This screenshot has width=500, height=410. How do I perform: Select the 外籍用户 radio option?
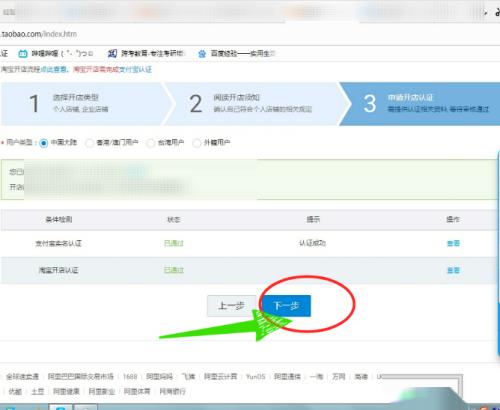[x=197, y=143]
